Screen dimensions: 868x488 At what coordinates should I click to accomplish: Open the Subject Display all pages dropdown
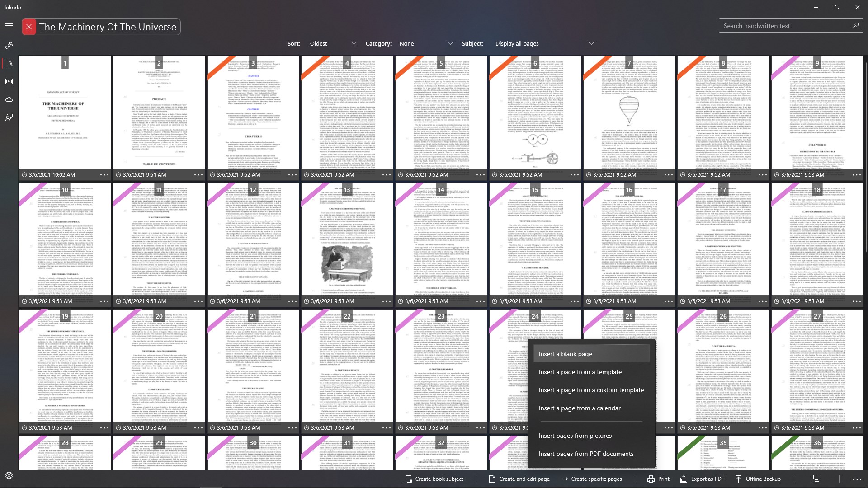[544, 43]
